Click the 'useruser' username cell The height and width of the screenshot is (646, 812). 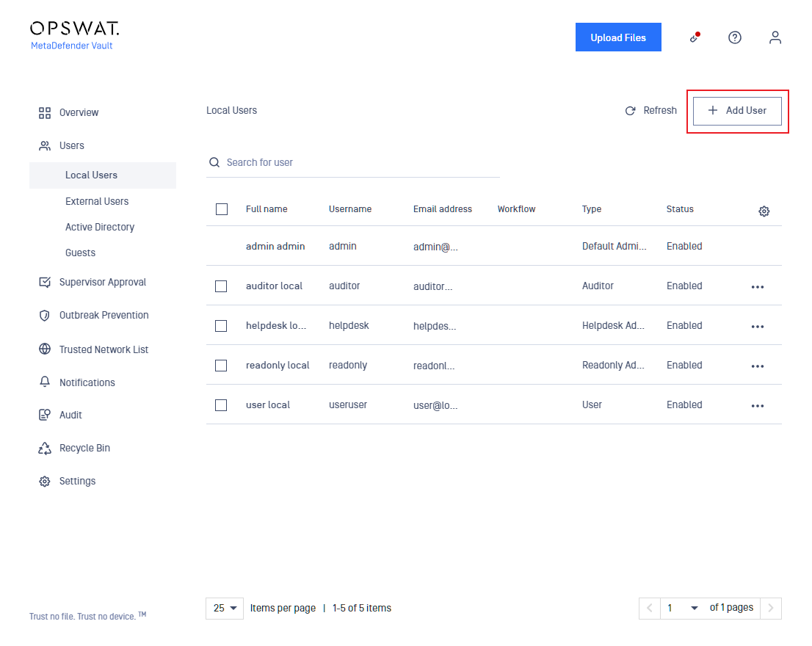point(347,404)
